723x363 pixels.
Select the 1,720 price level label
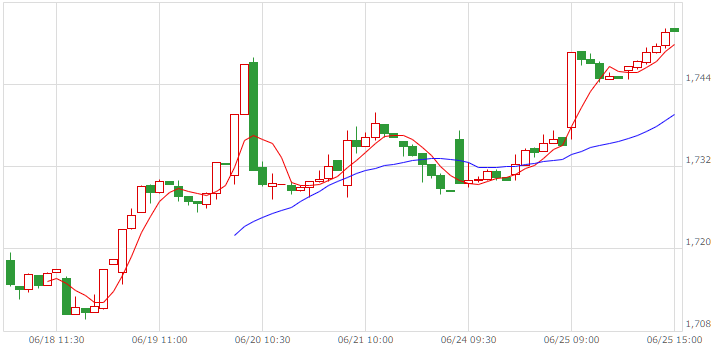click(x=699, y=242)
